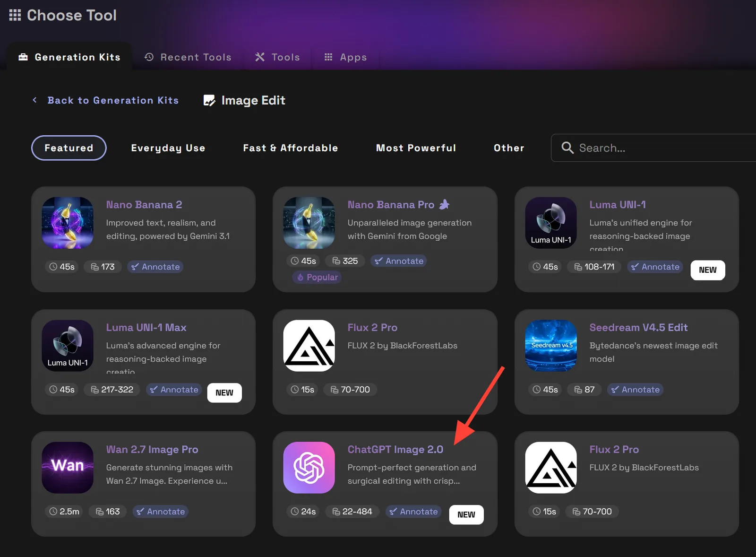The image size is (756, 557).
Task: Click the annotate pen icon on Seedream card
Action: point(615,390)
